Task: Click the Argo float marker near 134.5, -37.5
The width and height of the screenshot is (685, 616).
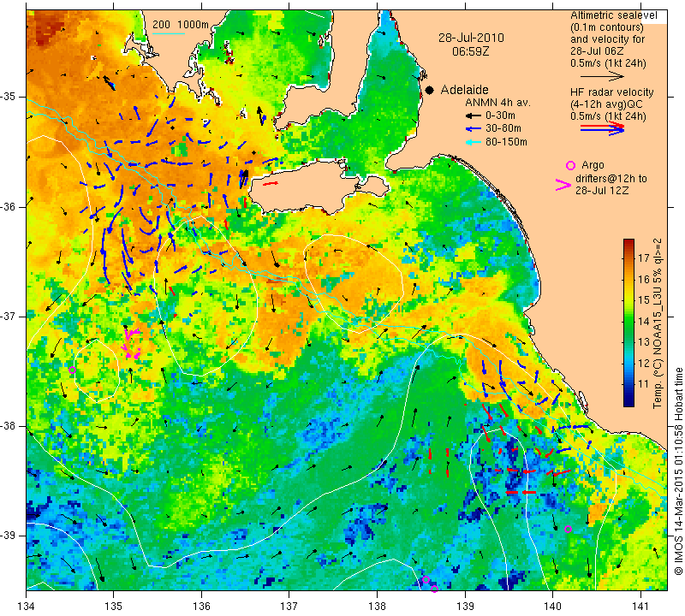Action: pos(73,370)
